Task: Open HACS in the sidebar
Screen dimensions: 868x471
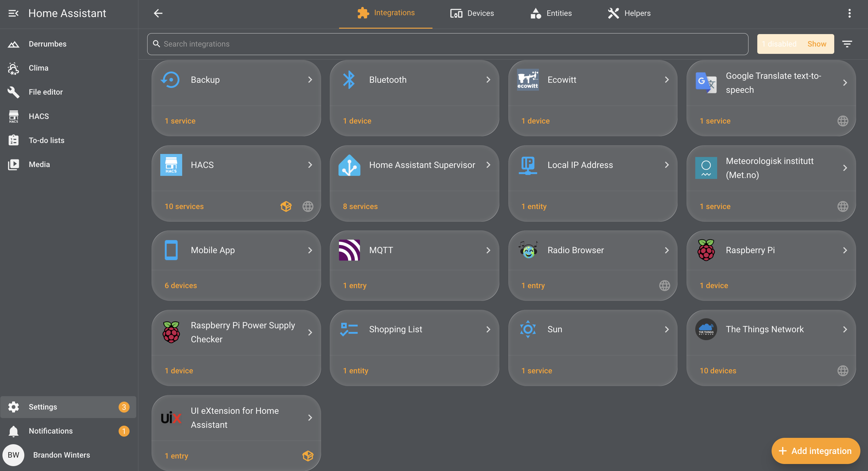Action: pyautogui.click(x=69, y=116)
